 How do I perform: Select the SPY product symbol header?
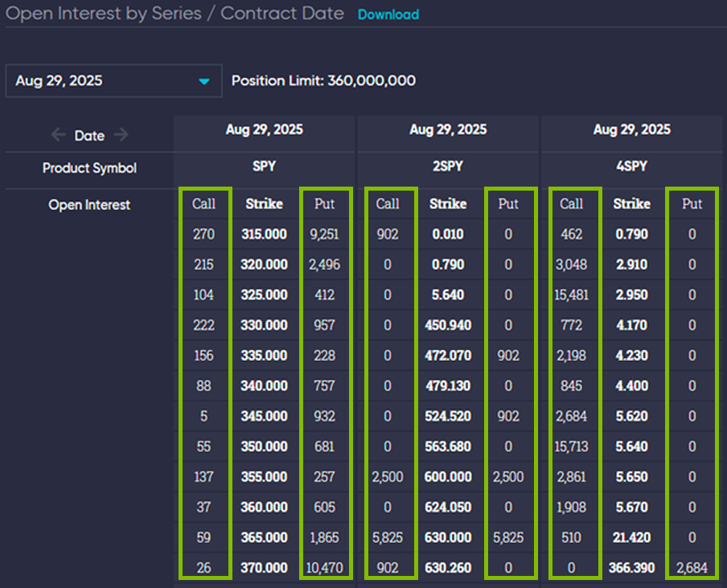[264, 167]
